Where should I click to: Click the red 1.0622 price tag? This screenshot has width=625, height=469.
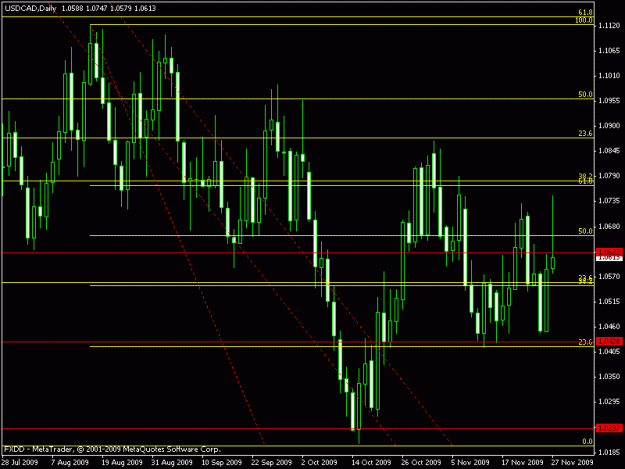point(609,252)
